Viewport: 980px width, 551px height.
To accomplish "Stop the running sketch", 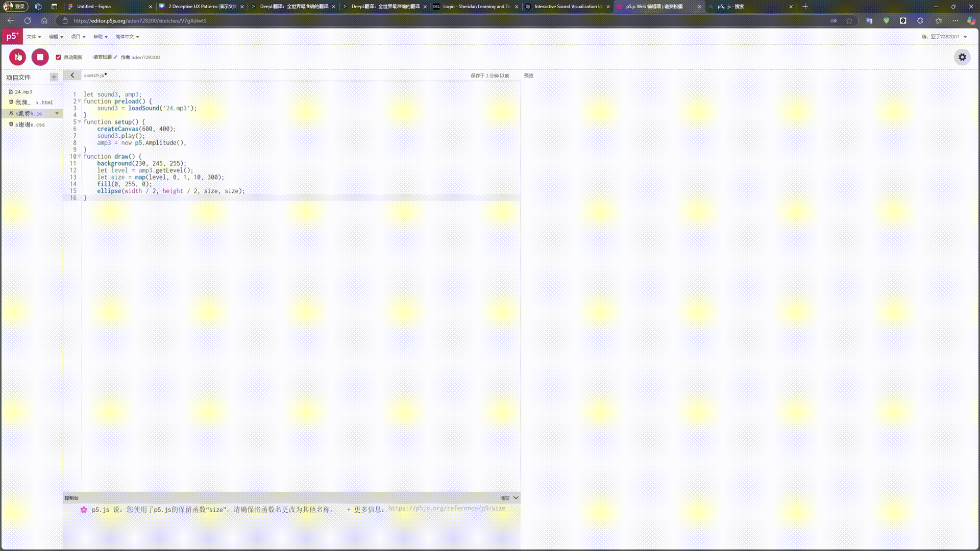I will tap(40, 57).
